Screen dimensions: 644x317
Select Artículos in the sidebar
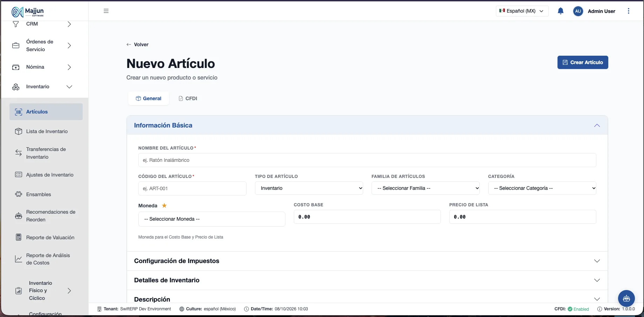(46, 112)
